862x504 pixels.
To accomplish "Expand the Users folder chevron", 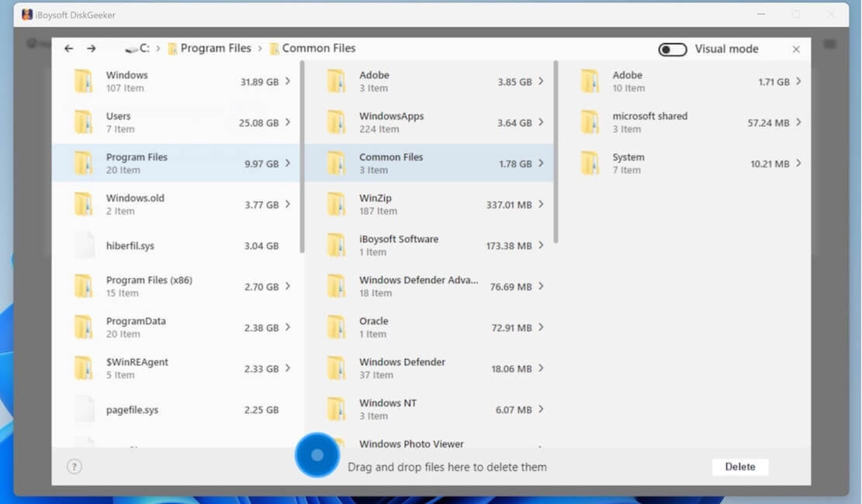I will (288, 123).
